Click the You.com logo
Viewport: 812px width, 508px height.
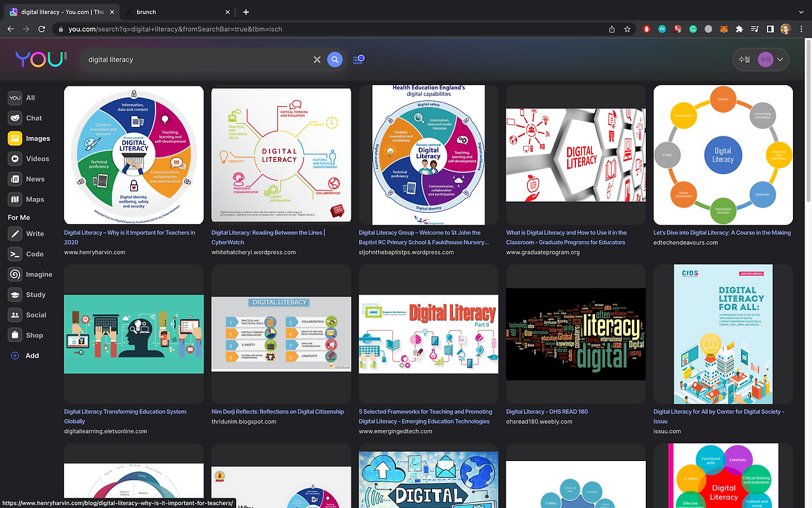click(x=41, y=59)
